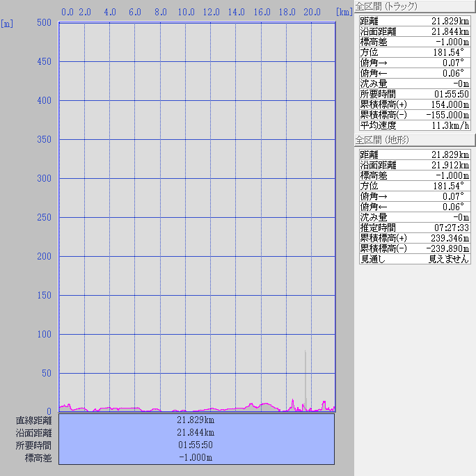The height and width of the screenshot is (476, 476).
Task: Select 21.844km value in bottom blue panel
Action: coord(196,433)
